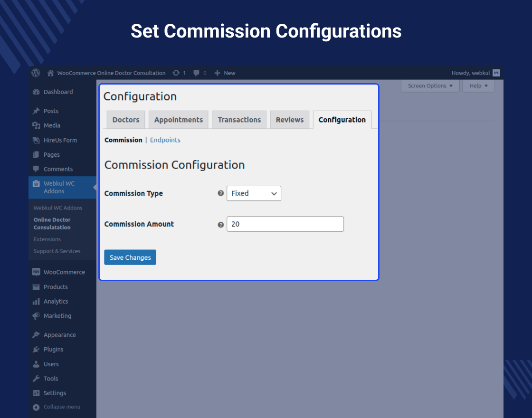Click the site home icon

(50, 73)
